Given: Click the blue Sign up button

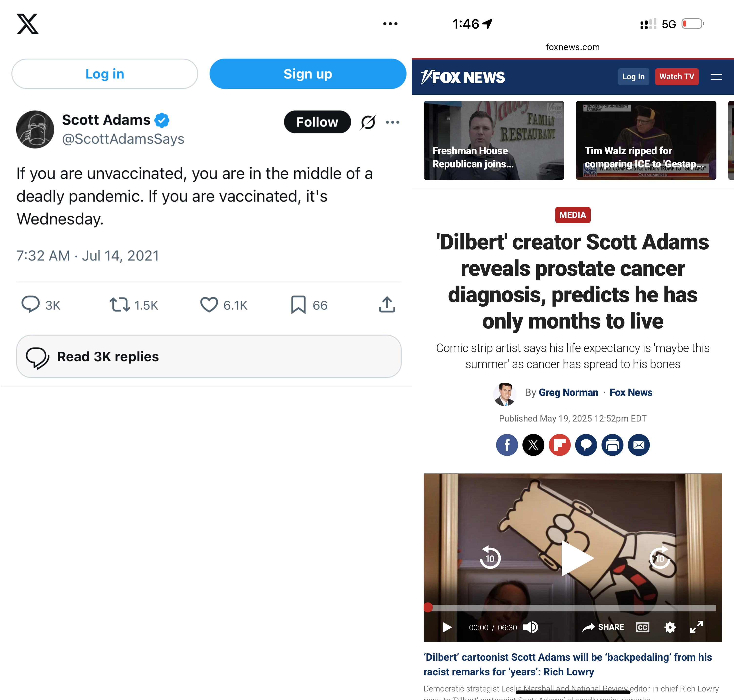Looking at the screenshot, I should pyautogui.click(x=308, y=74).
